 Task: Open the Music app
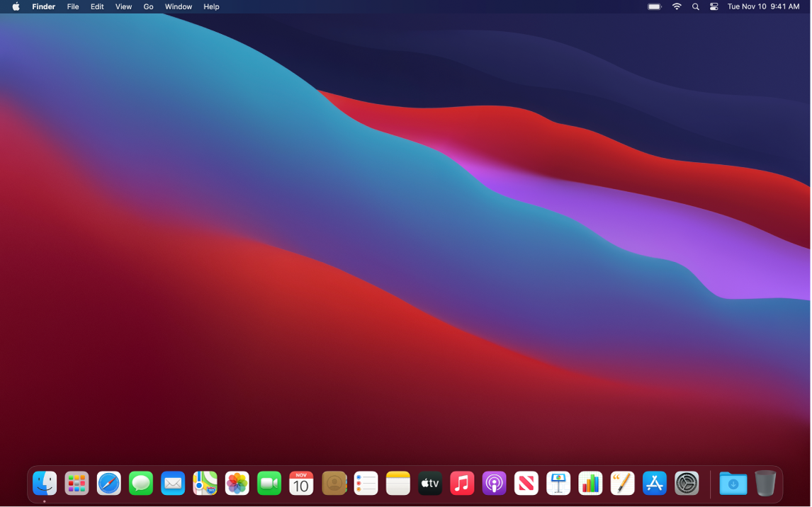(x=462, y=484)
